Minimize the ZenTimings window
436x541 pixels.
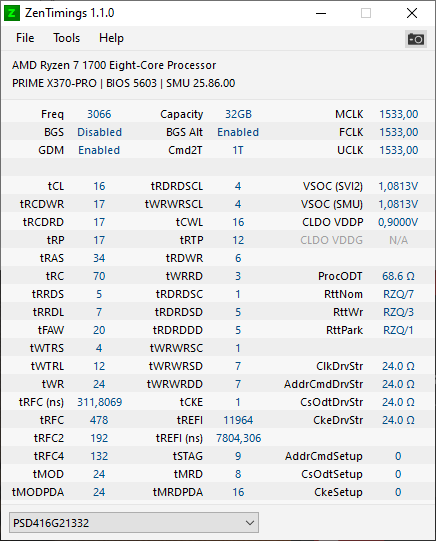pyautogui.click(x=321, y=13)
